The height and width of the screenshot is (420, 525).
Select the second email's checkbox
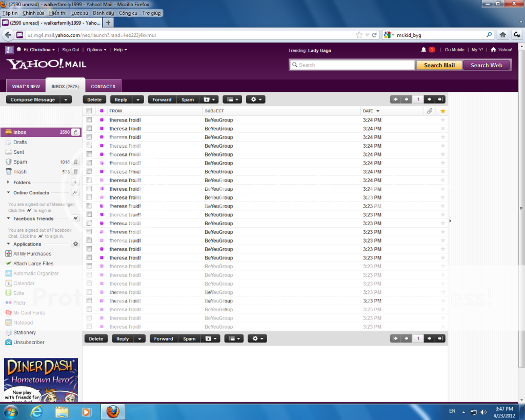89,129
